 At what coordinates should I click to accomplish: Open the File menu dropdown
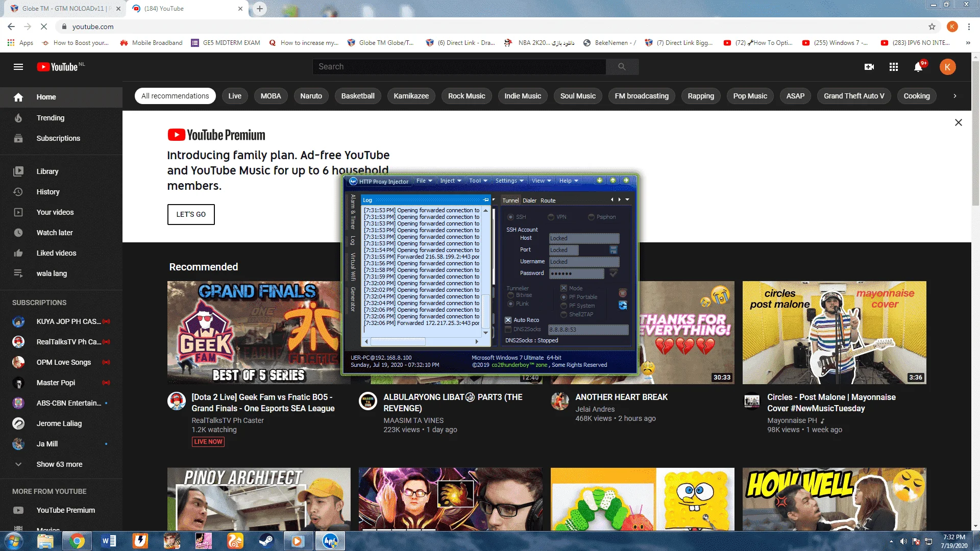click(x=424, y=181)
